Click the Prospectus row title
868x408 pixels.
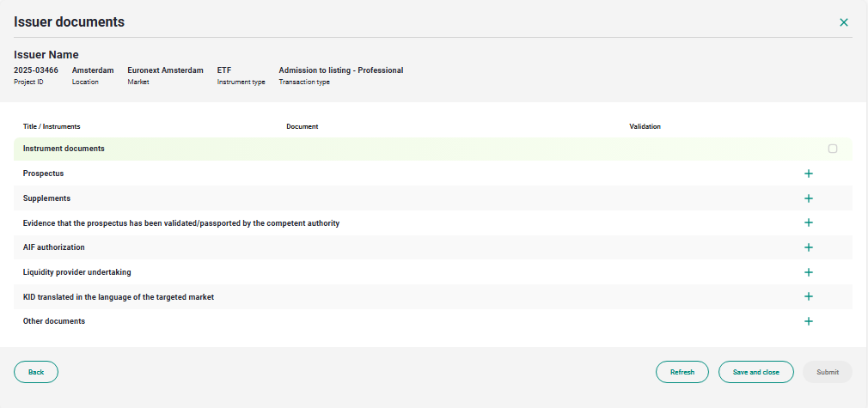pos(43,174)
